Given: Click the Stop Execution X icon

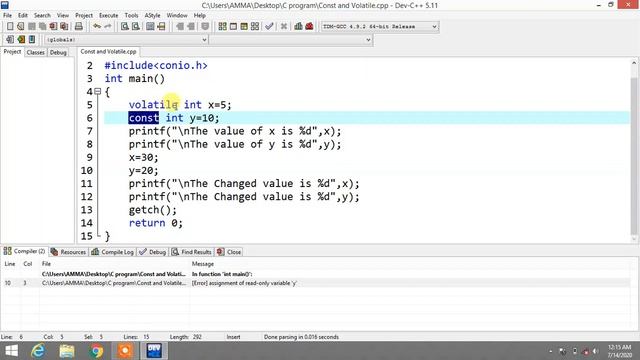Looking at the screenshot, I should coord(284,27).
